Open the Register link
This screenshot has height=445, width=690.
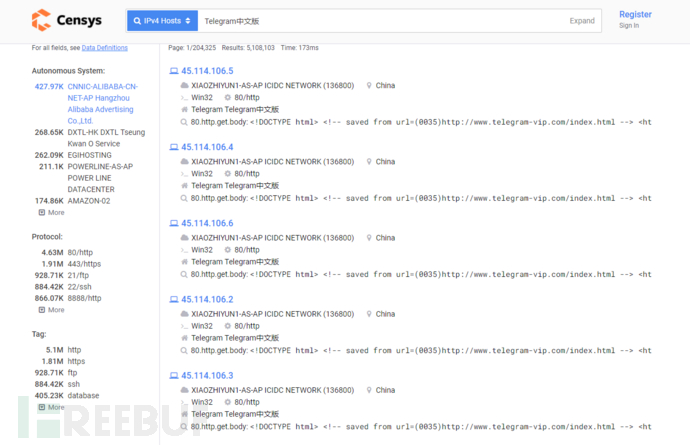pos(635,14)
